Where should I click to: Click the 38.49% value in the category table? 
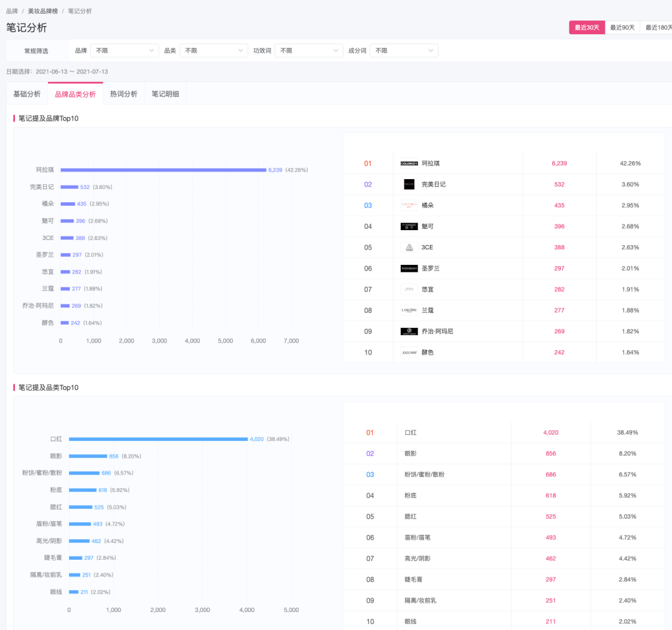[x=627, y=433]
